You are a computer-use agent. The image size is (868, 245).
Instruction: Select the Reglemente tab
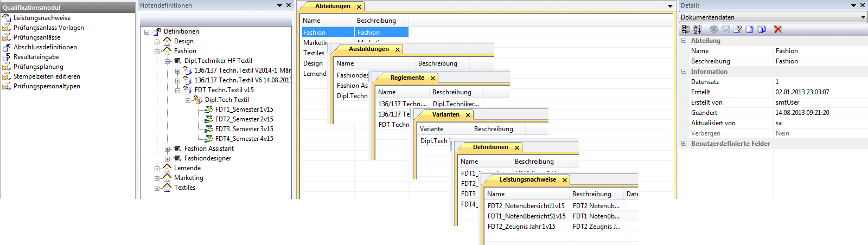pyautogui.click(x=407, y=78)
